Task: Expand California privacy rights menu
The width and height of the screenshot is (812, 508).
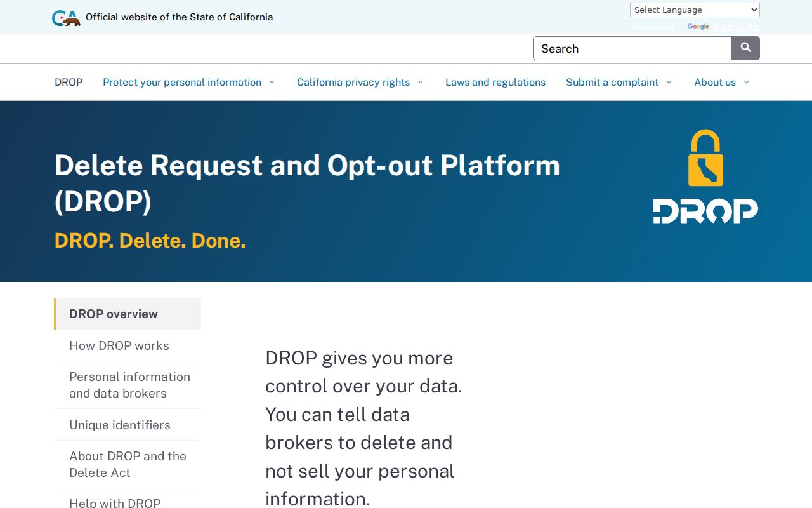Action: [x=360, y=82]
